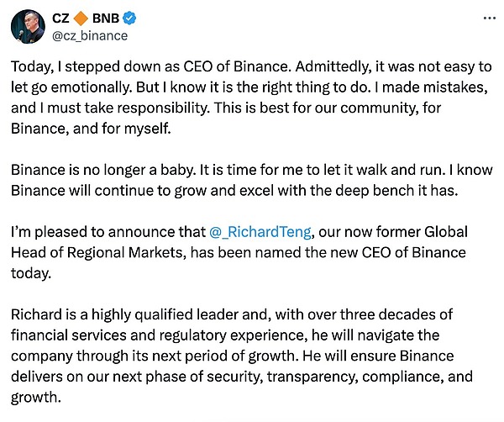Click the final word "growth." of the tweet

click(37, 397)
